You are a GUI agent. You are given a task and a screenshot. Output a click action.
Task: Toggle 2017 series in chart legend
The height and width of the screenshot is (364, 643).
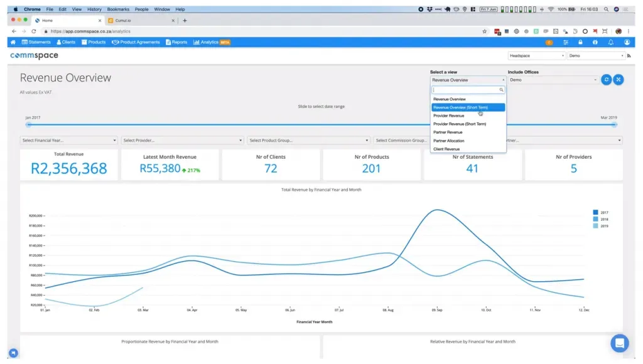pyautogui.click(x=600, y=212)
